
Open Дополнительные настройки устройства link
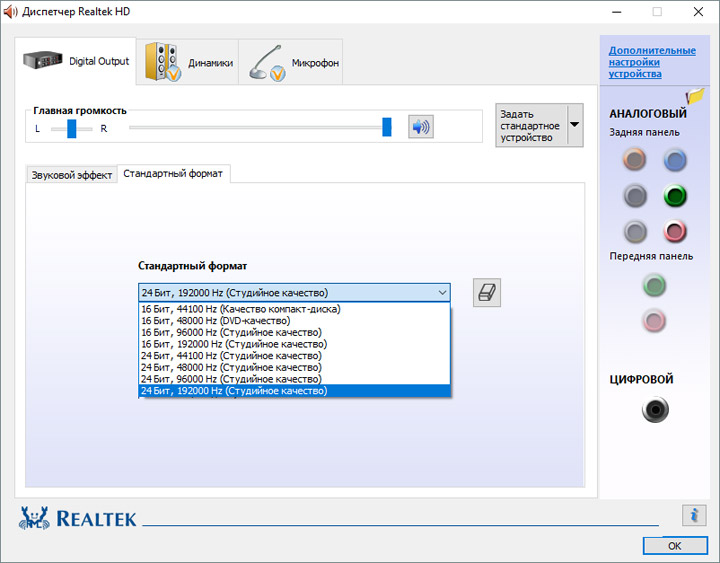(652, 62)
